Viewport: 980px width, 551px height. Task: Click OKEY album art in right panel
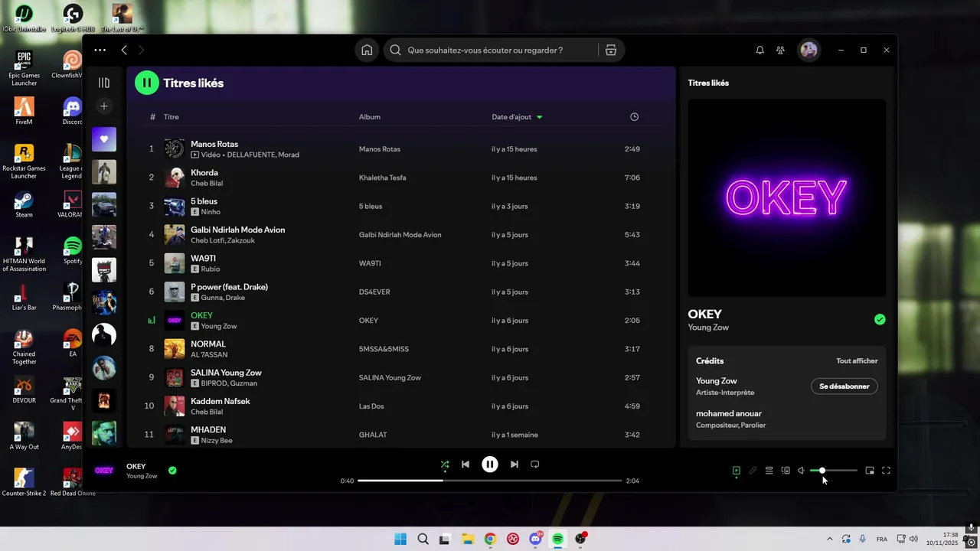click(x=787, y=198)
